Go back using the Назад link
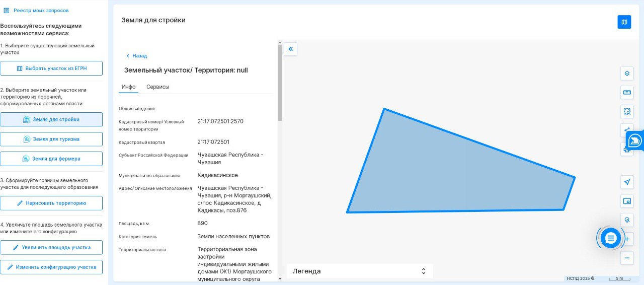The image size is (644, 285). [x=136, y=56]
